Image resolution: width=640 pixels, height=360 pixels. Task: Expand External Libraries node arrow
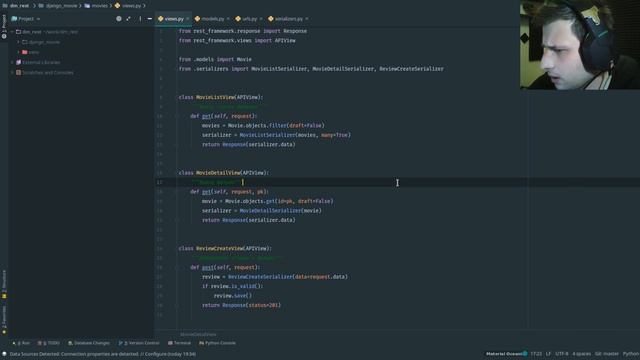12,62
